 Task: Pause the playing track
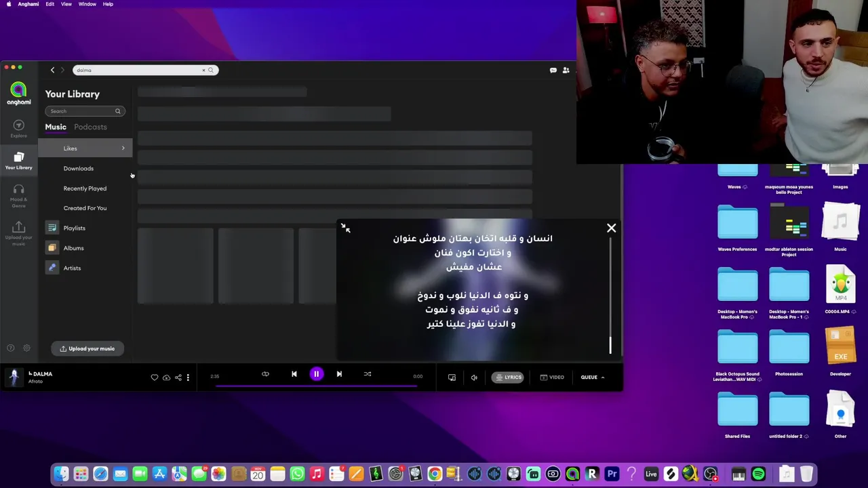[x=316, y=374]
